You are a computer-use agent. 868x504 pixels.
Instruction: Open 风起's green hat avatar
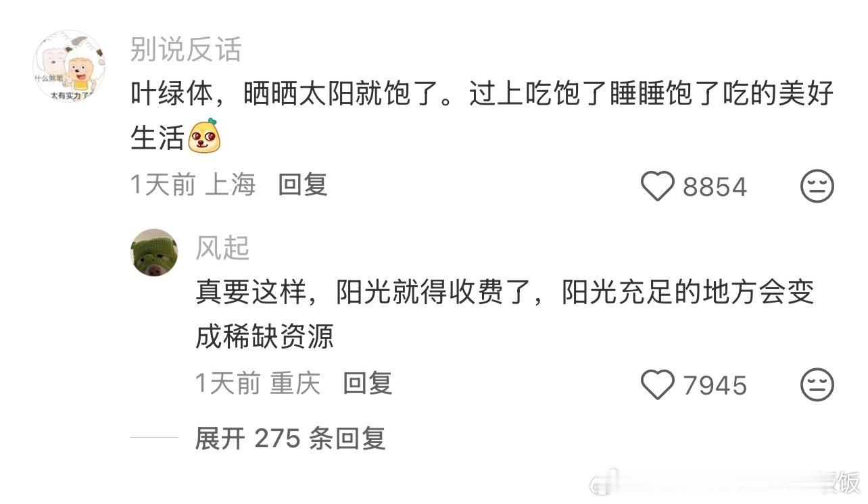pos(154,252)
